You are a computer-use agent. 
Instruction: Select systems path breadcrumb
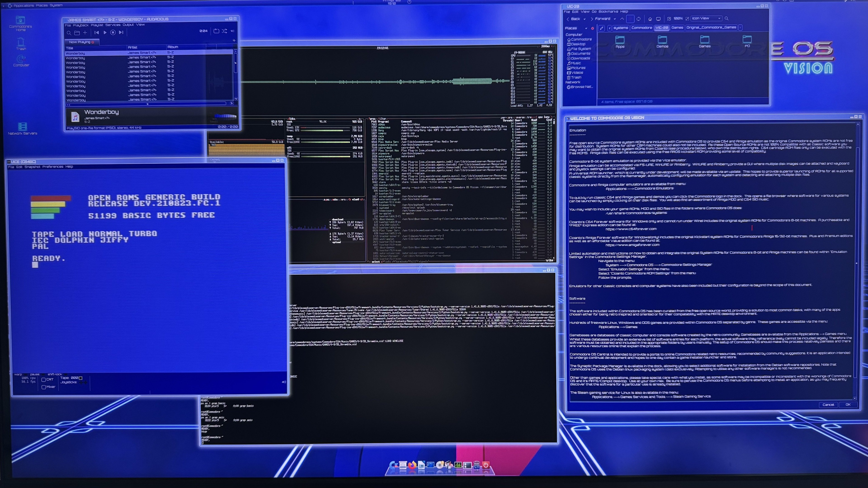(621, 28)
